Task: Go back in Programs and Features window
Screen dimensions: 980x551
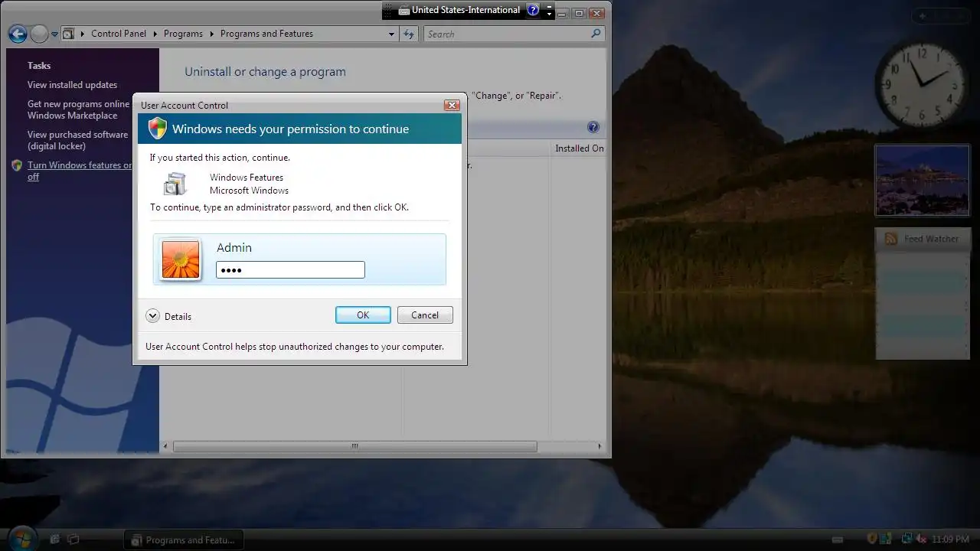Action: tap(18, 34)
